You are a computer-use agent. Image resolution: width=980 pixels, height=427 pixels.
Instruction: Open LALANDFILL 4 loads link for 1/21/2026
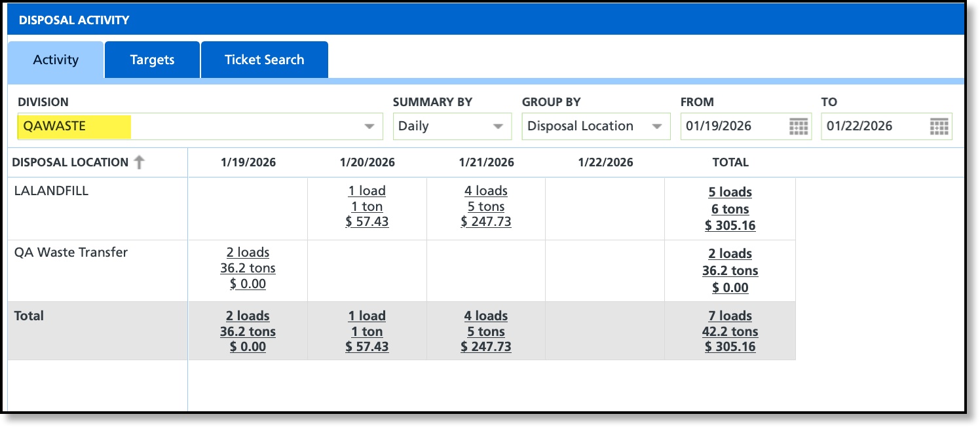click(x=486, y=191)
